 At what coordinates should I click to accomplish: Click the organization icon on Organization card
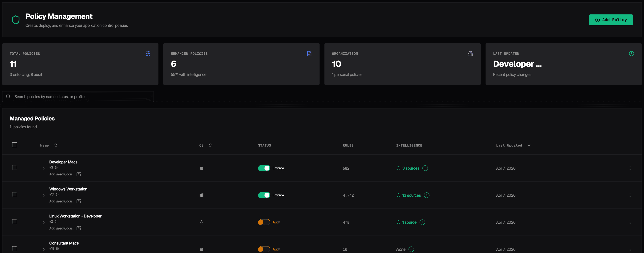coord(470,53)
